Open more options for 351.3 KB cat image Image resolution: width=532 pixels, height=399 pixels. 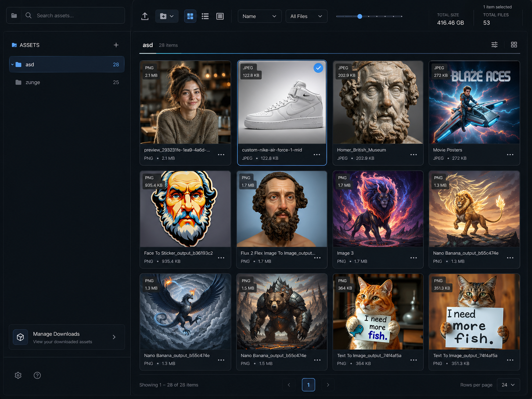510,360
